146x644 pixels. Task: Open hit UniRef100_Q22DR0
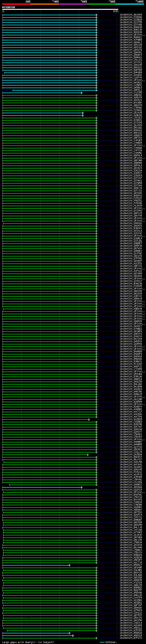pos(131,600)
